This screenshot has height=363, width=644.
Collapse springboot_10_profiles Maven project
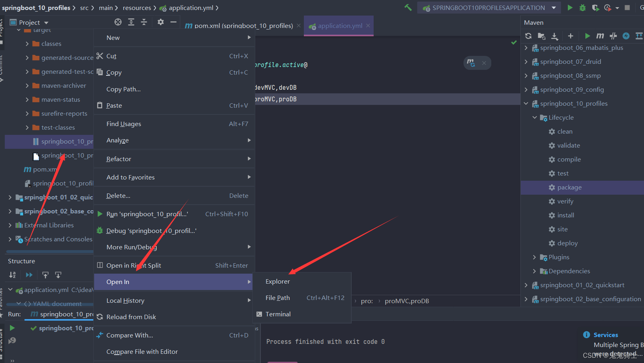(x=526, y=103)
